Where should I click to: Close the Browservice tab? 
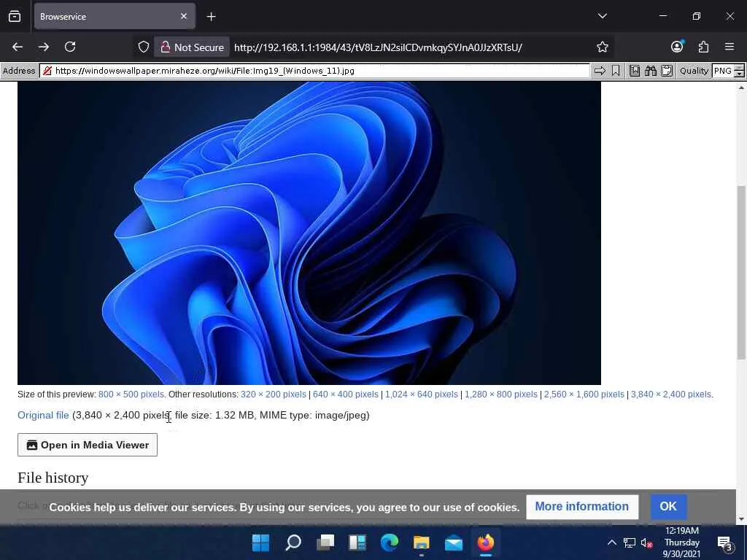click(x=184, y=16)
